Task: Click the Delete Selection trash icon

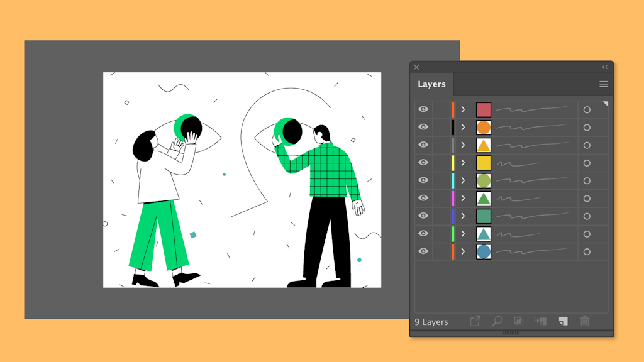Action: point(585,321)
